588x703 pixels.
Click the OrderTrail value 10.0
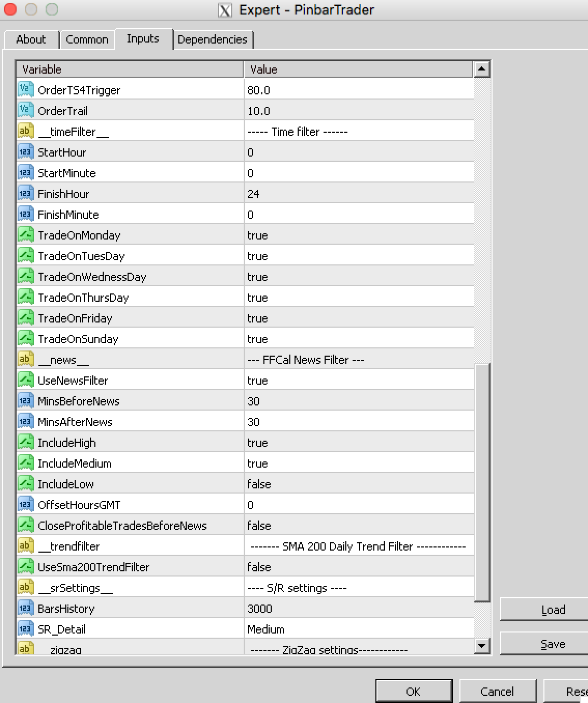[259, 111]
